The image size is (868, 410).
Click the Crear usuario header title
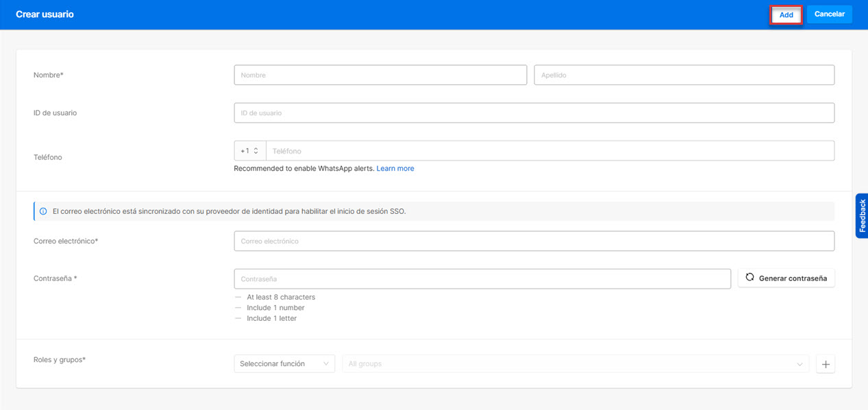(x=45, y=14)
